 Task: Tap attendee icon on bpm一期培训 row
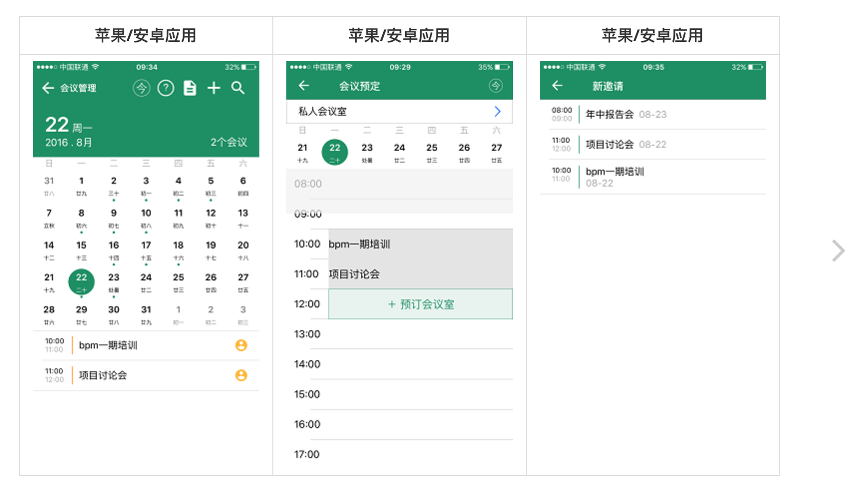click(241, 345)
